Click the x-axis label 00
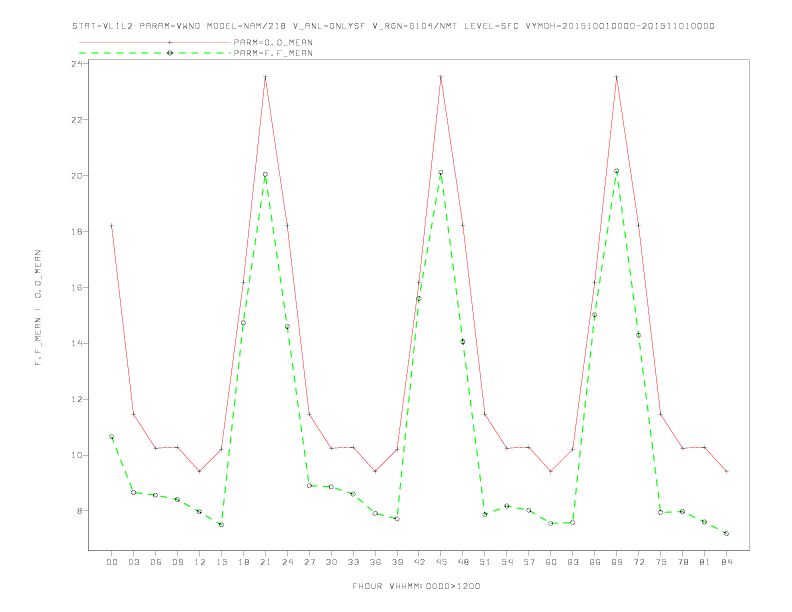Image resolution: width=792 pixels, height=612 pixels. (x=112, y=562)
